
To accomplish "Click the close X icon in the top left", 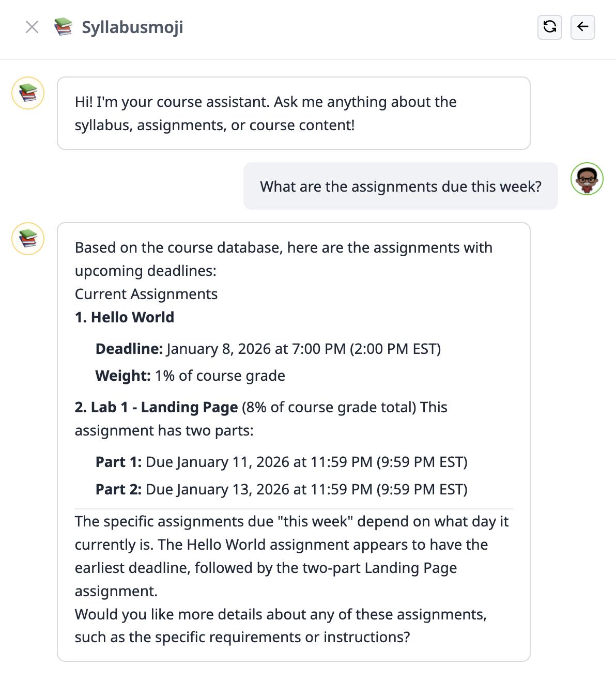I will (x=32, y=27).
